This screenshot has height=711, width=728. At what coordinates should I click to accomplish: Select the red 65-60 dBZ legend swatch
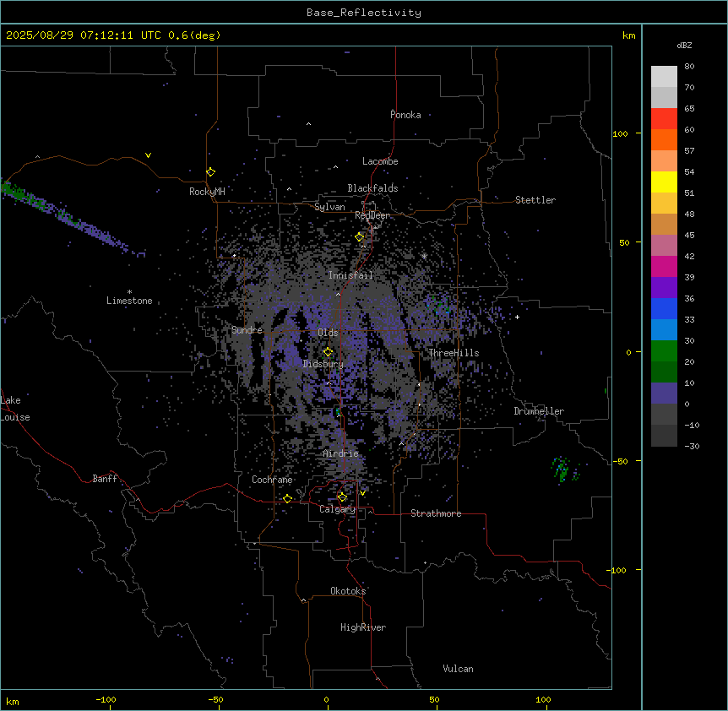click(x=664, y=118)
